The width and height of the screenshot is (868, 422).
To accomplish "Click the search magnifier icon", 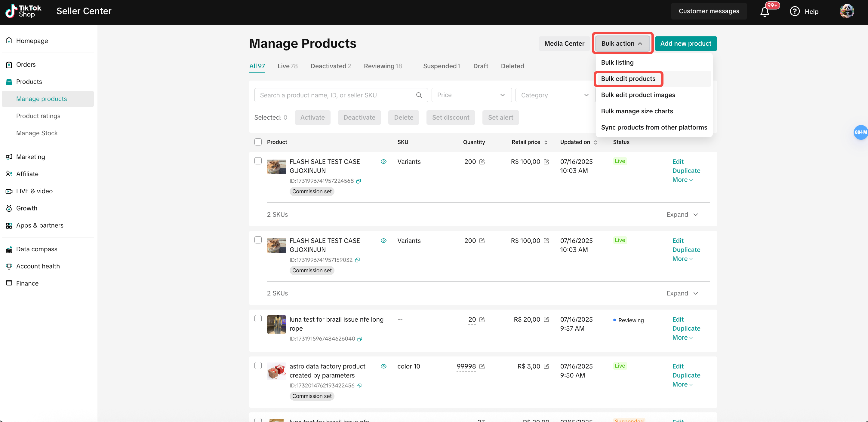I will 419,95.
